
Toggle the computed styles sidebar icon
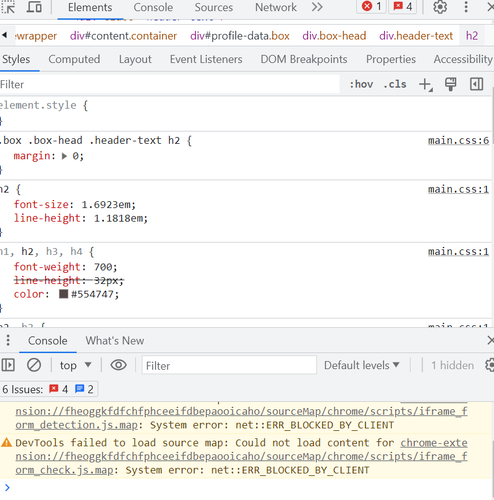click(477, 84)
